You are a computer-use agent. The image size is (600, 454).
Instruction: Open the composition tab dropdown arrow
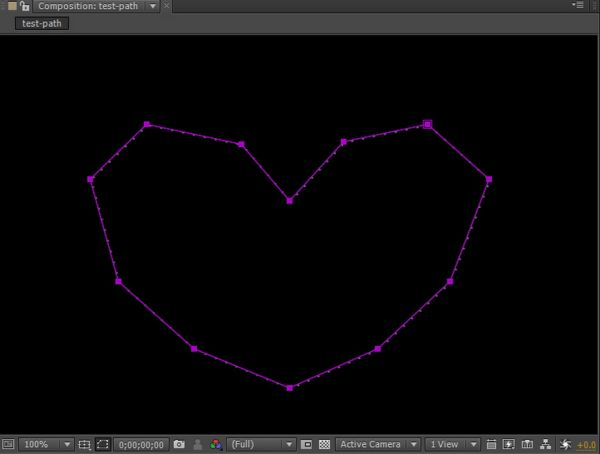(x=153, y=6)
